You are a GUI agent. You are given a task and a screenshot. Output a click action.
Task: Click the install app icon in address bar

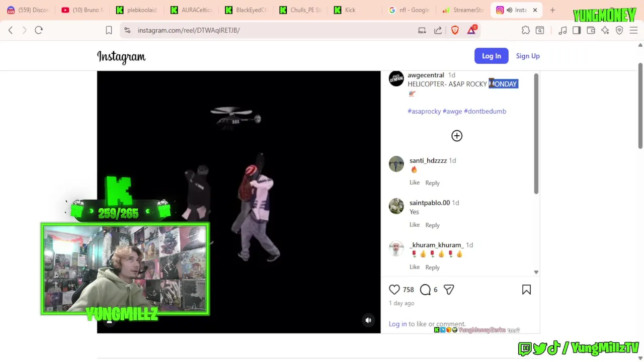(x=422, y=30)
